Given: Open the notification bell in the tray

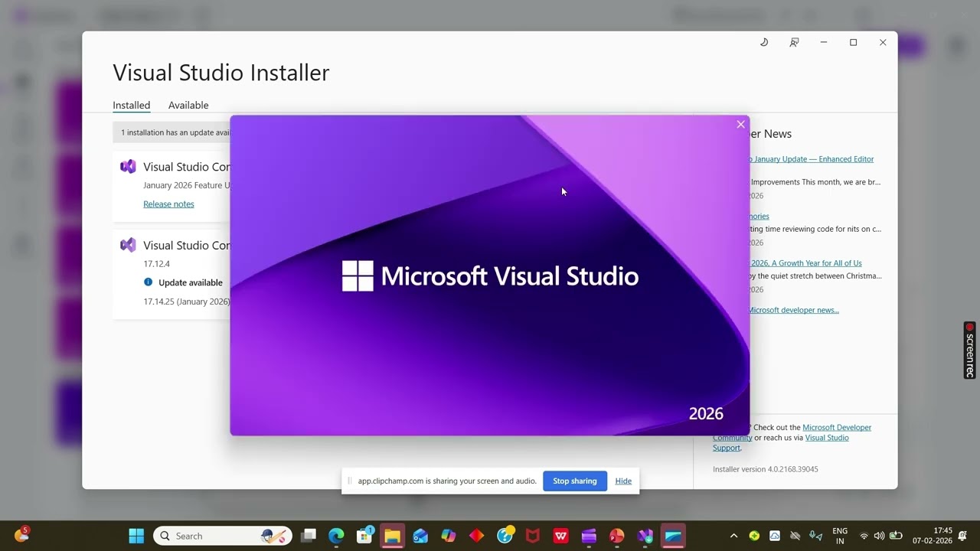Looking at the screenshot, I should [x=963, y=536].
